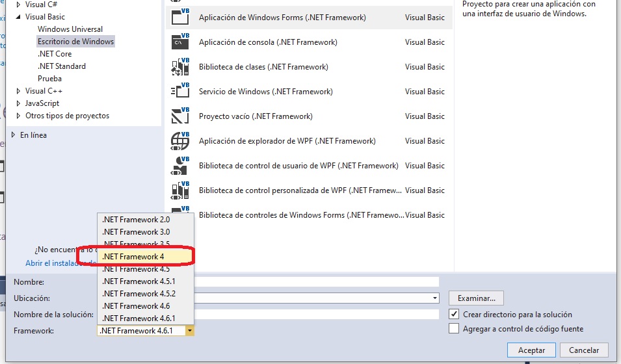
Task: Uncheck 'Crear directorio para la solución'
Action: coord(454,314)
